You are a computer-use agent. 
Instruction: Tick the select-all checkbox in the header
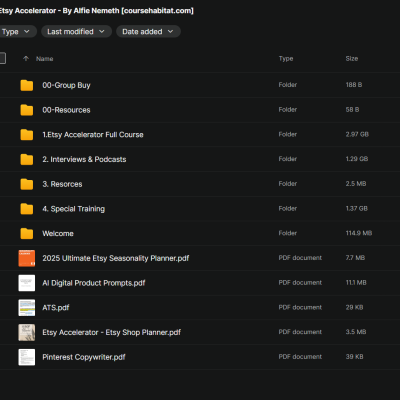[x=2, y=58]
